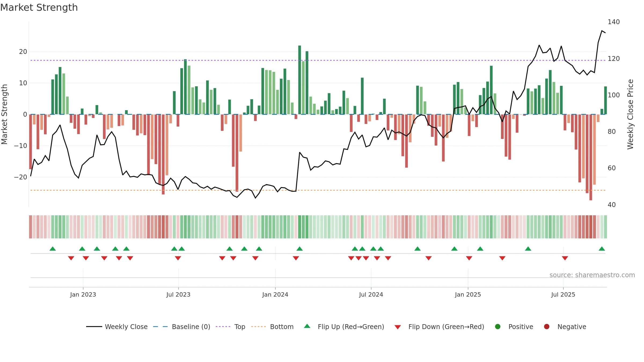Click the Weekly Close Price right axis label
The image size is (644, 362).
630,114
